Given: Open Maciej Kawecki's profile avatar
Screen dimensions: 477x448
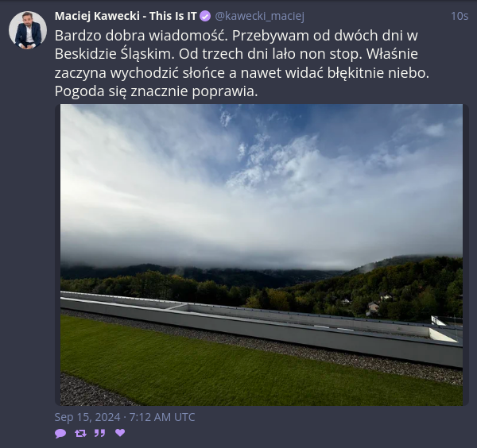Looking at the screenshot, I should coord(28,30).
